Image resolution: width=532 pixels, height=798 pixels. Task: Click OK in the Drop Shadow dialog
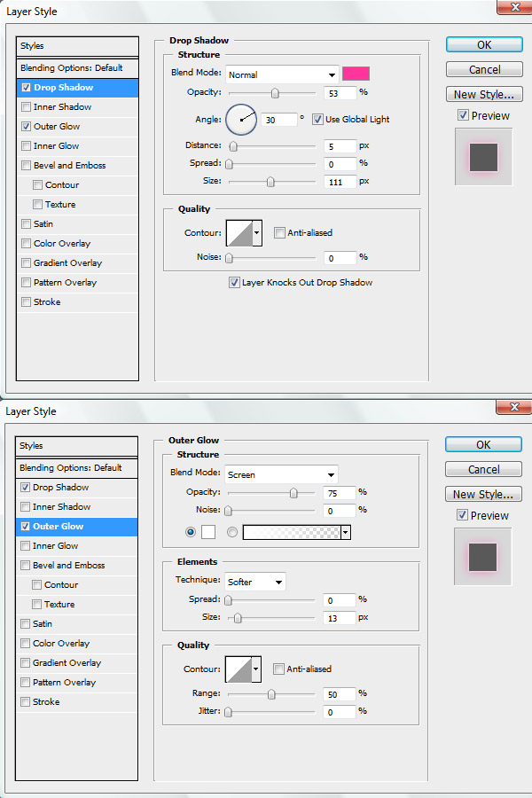pyautogui.click(x=484, y=45)
